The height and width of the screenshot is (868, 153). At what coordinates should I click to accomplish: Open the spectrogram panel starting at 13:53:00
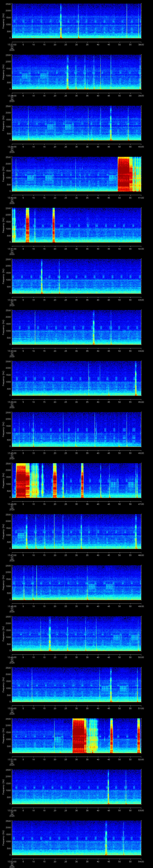(76, 838)
